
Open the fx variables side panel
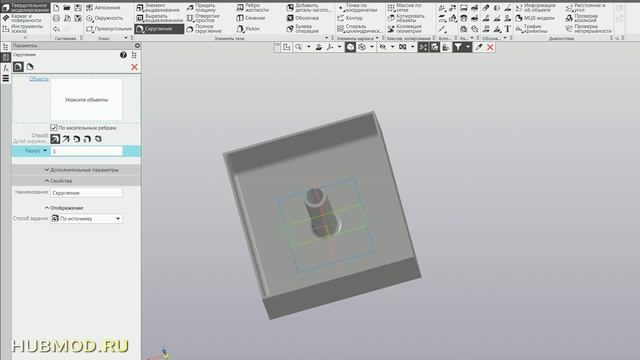(6, 68)
